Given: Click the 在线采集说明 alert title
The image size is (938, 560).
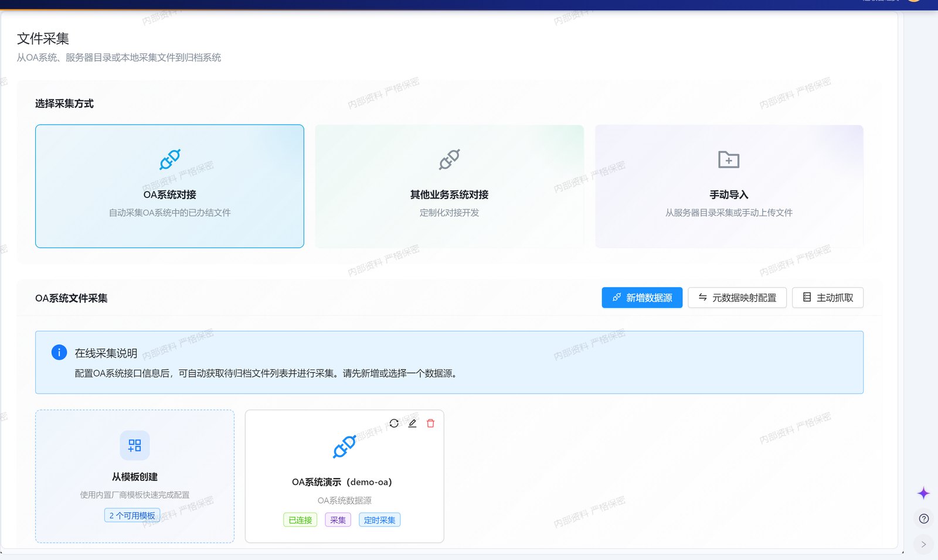Looking at the screenshot, I should click(106, 353).
